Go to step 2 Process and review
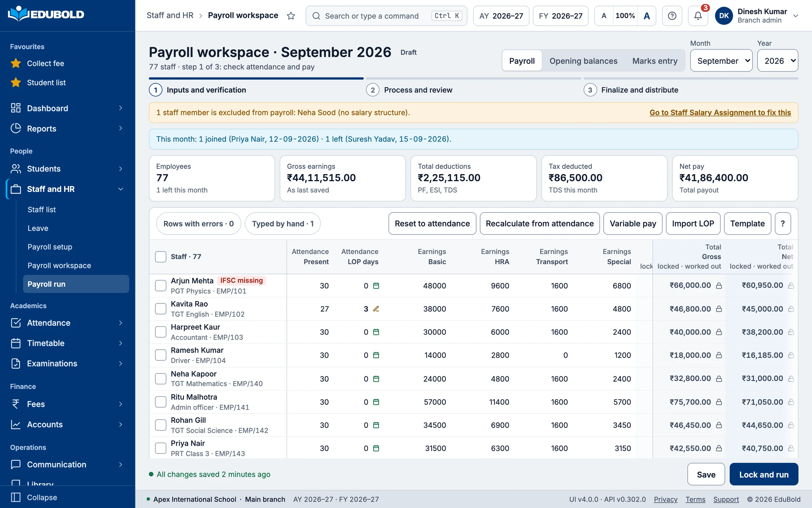 [409, 90]
